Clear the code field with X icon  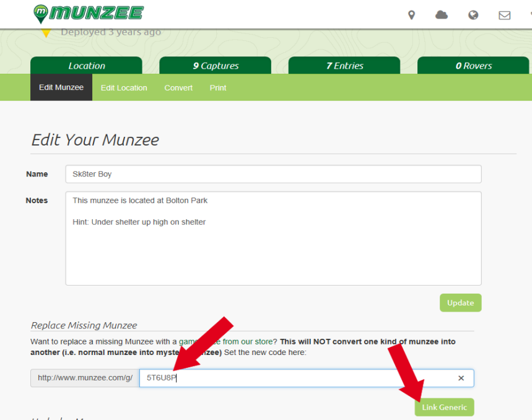[x=461, y=378]
